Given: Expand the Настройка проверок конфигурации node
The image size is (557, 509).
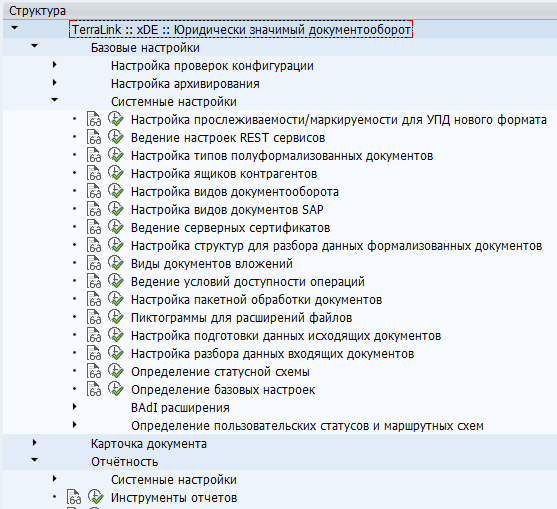Looking at the screenshot, I should coord(54,65).
